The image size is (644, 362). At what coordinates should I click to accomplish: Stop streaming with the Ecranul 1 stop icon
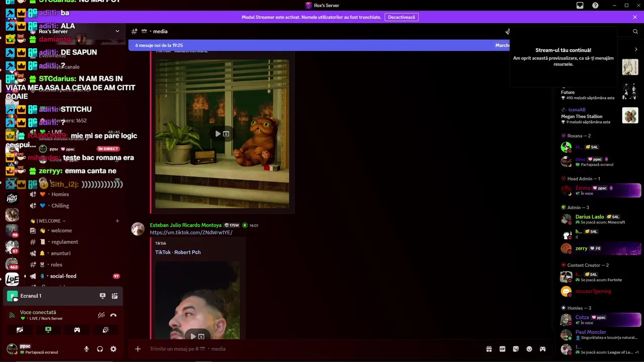103,296
